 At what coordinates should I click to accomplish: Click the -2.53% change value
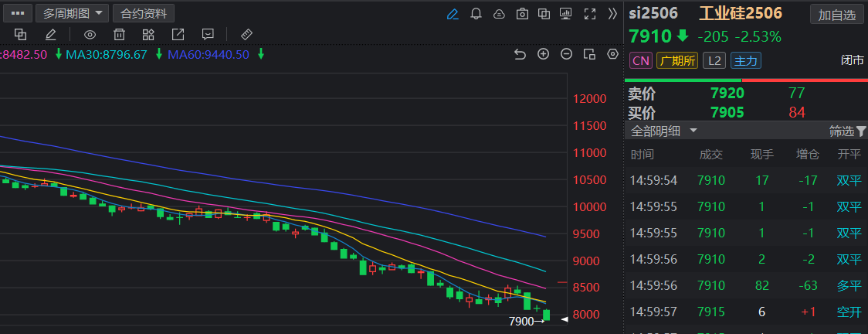[758, 37]
